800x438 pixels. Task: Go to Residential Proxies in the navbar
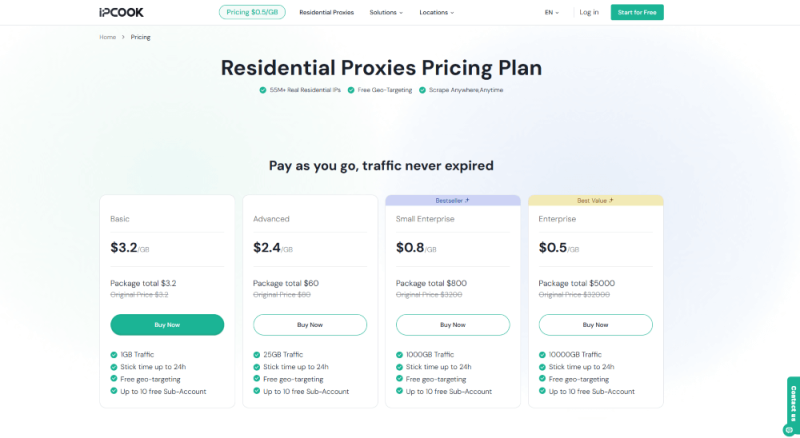(326, 12)
